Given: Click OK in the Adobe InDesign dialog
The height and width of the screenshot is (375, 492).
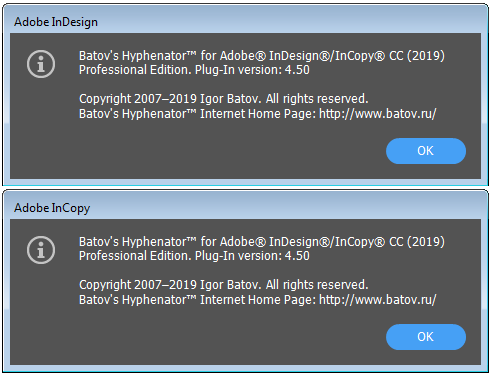Looking at the screenshot, I should tap(426, 151).
